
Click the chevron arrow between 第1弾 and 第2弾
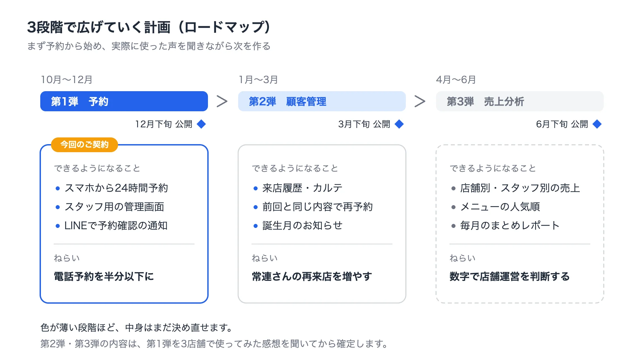click(x=222, y=101)
